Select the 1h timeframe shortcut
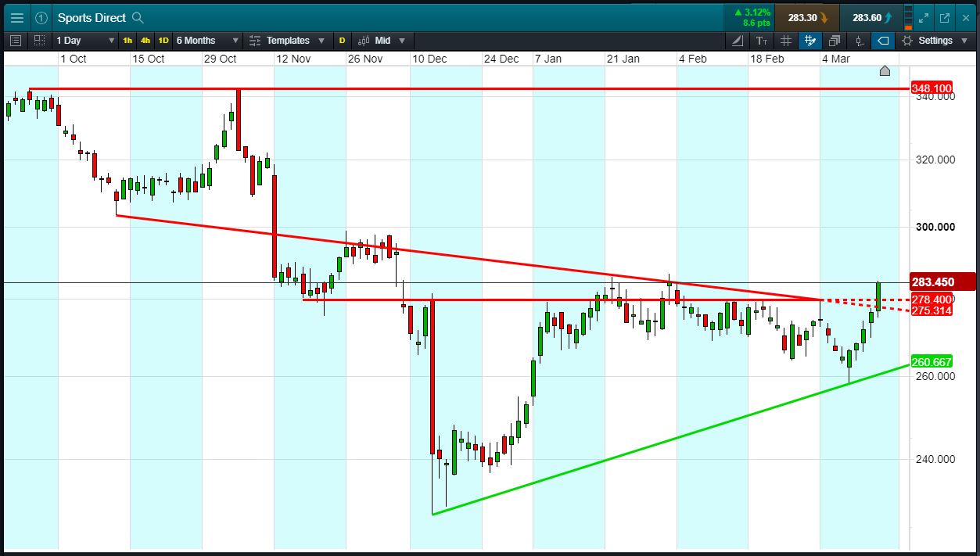This screenshot has height=556, width=980. tap(127, 40)
